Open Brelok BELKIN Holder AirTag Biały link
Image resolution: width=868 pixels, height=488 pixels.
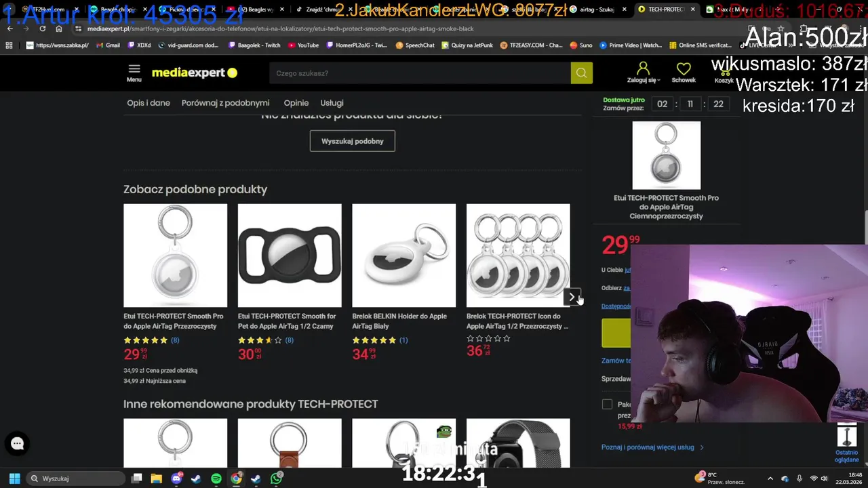click(x=399, y=321)
